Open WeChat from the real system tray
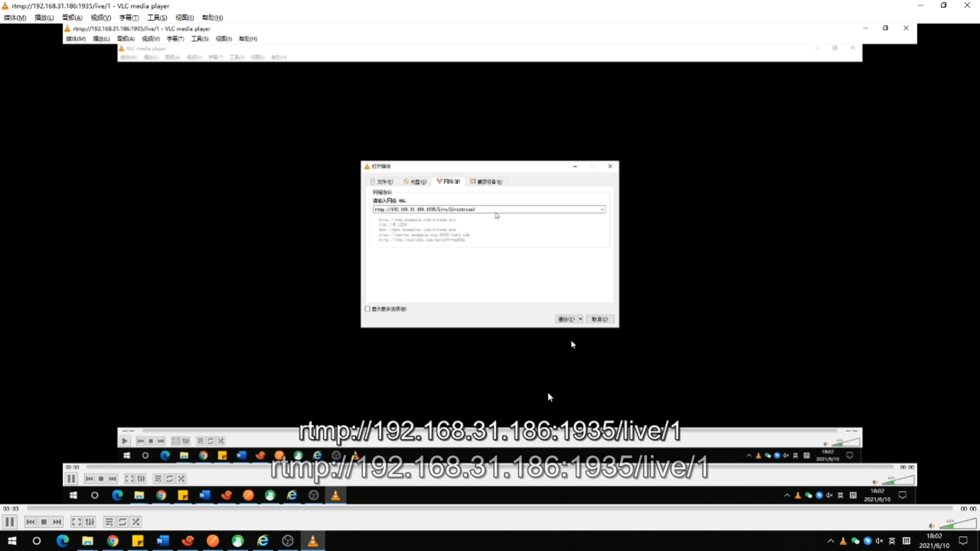The width and height of the screenshot is (980, 551). click(x=855, y=541)
